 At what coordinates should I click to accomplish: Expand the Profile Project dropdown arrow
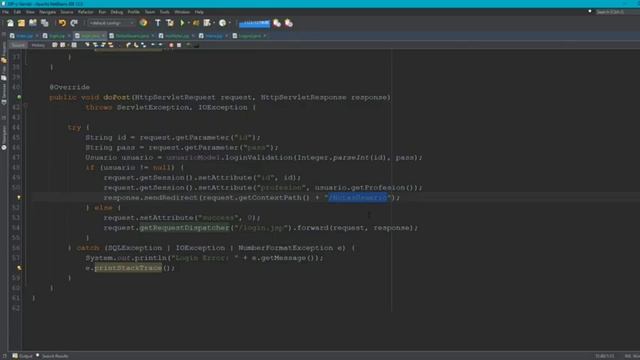tap(214, 23)
